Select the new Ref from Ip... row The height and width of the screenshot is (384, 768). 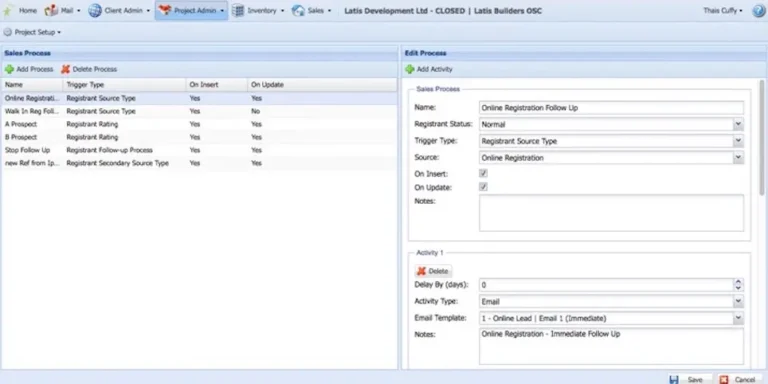click(199, 163)
